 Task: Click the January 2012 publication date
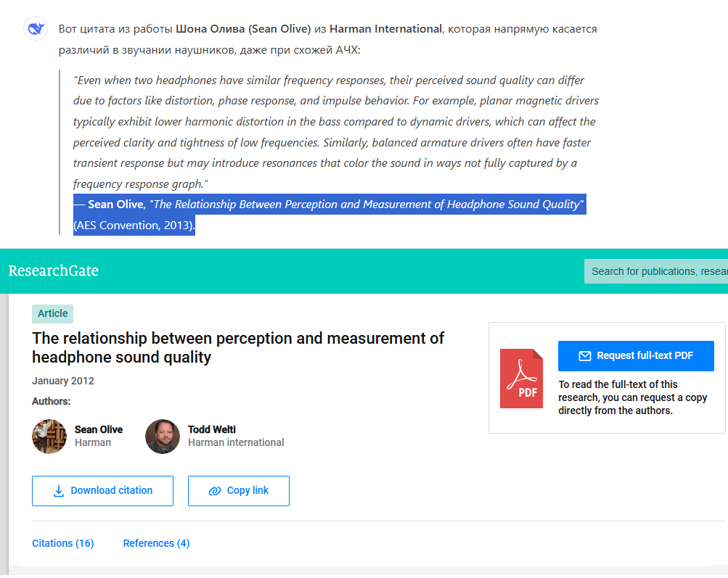(x=63, y=381)
